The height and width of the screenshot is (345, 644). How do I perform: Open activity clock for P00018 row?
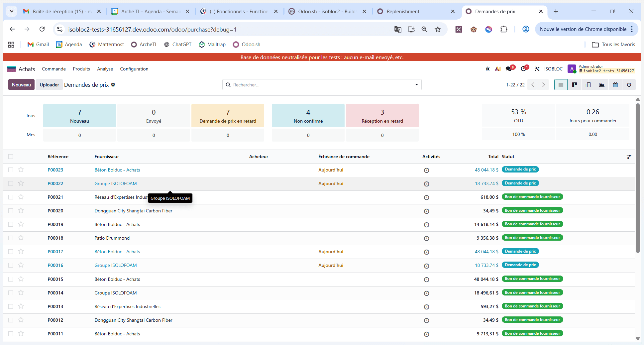pos(427,238)
